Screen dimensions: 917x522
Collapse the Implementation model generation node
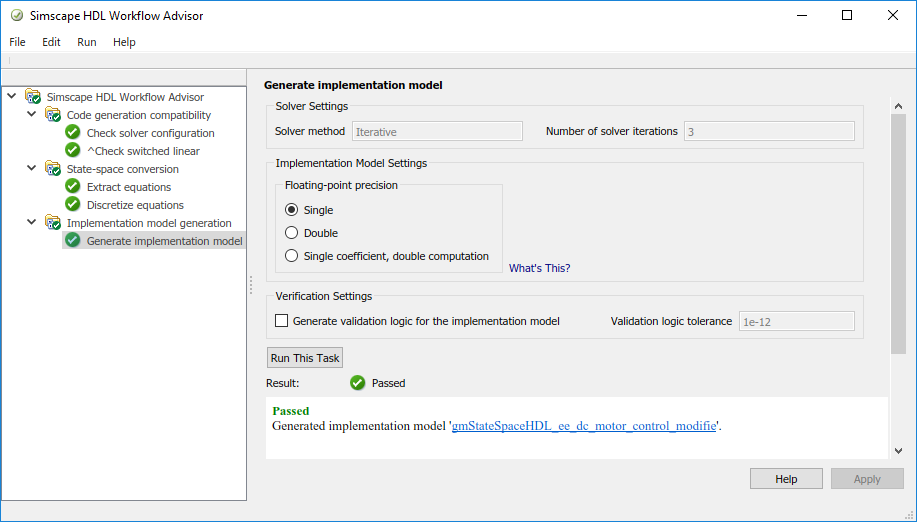32,223
